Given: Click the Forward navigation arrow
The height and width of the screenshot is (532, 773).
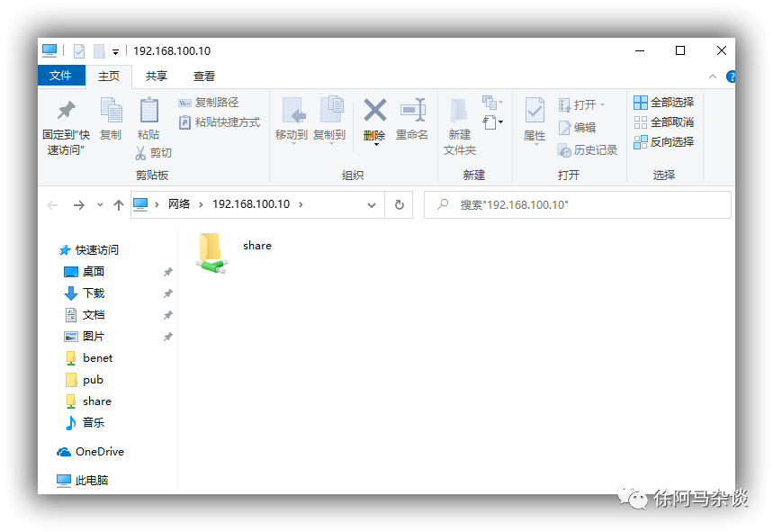Looking at the screenshot, I should pos(78,204).
